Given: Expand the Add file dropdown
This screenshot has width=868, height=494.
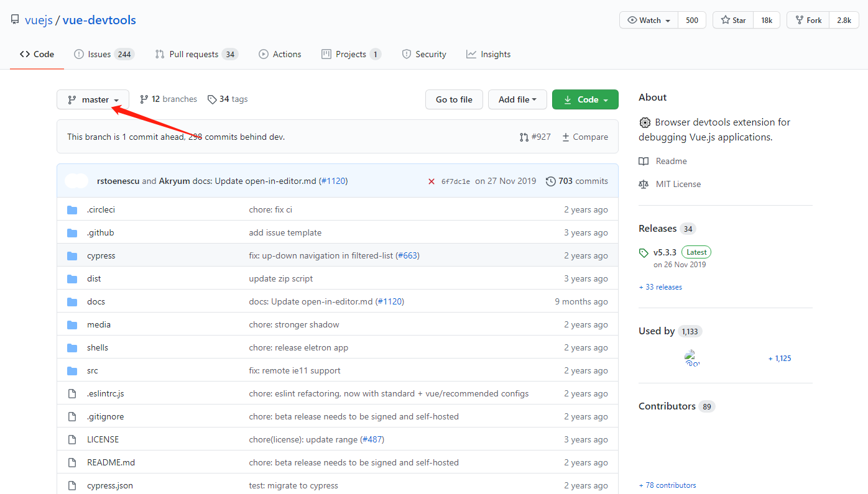Looking at the screenshot, I should (x=517, y=99).
